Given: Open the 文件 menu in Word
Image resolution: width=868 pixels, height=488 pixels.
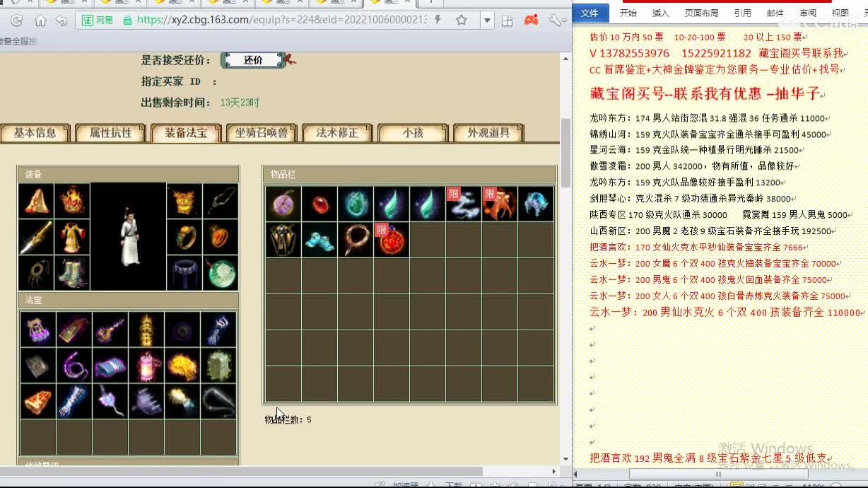Looking at the screenshot, I should 590,13.
